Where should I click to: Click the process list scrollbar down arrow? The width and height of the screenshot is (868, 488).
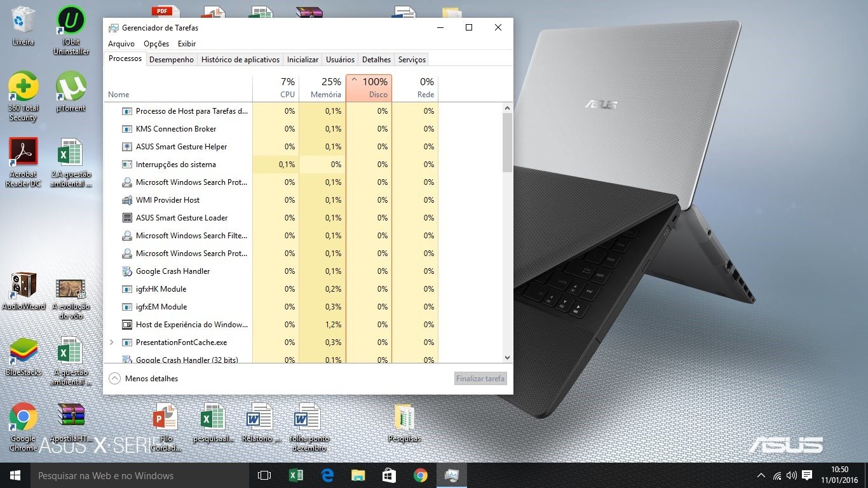coord(507,358)
